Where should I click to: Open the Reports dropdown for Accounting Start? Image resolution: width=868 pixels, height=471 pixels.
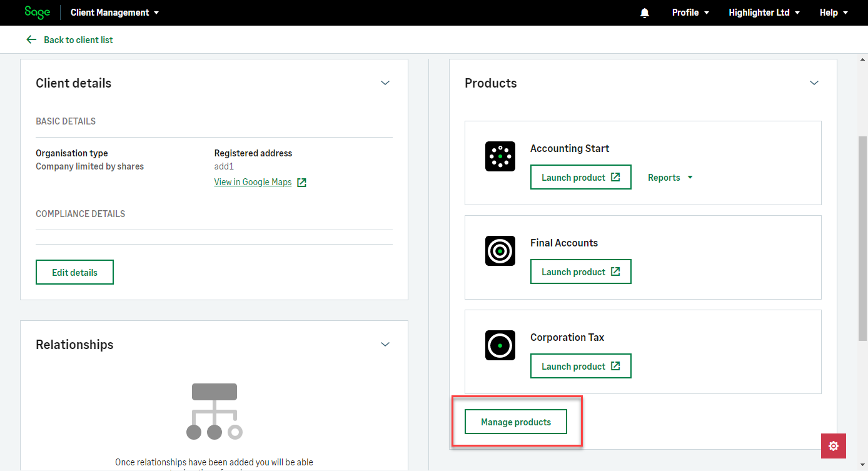click(670, 178)
